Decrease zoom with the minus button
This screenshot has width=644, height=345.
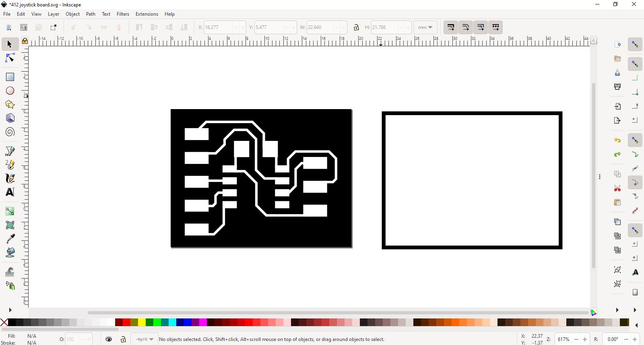click(x=576, y=339)
